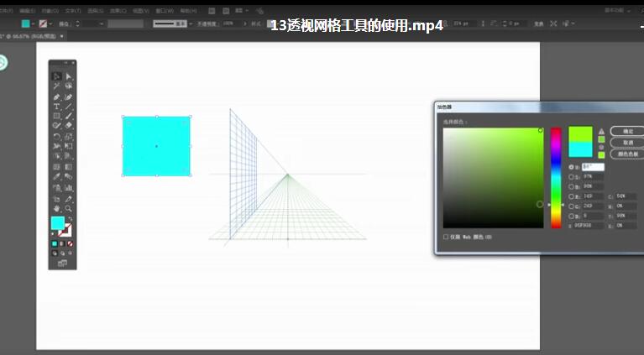This screenshot has height=355, width=644.
Task: Select the black arrow Selection tool
Action: [56, 76]
